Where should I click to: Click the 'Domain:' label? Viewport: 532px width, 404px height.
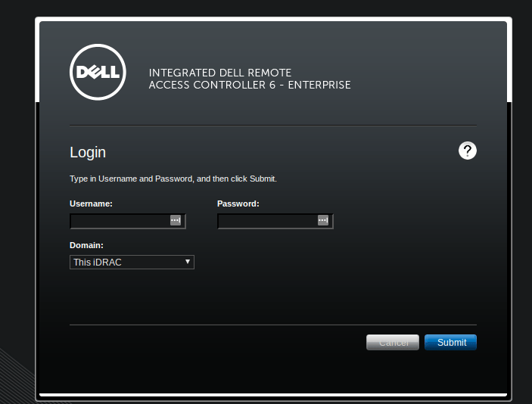pos(86,245)
